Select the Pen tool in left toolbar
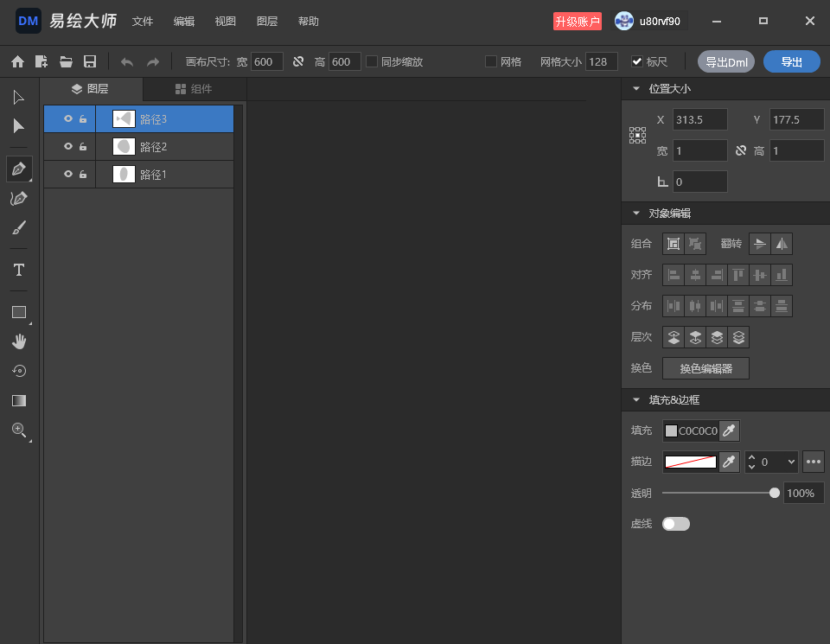Screen dimensions: 830x644 (x=19, y=169)
